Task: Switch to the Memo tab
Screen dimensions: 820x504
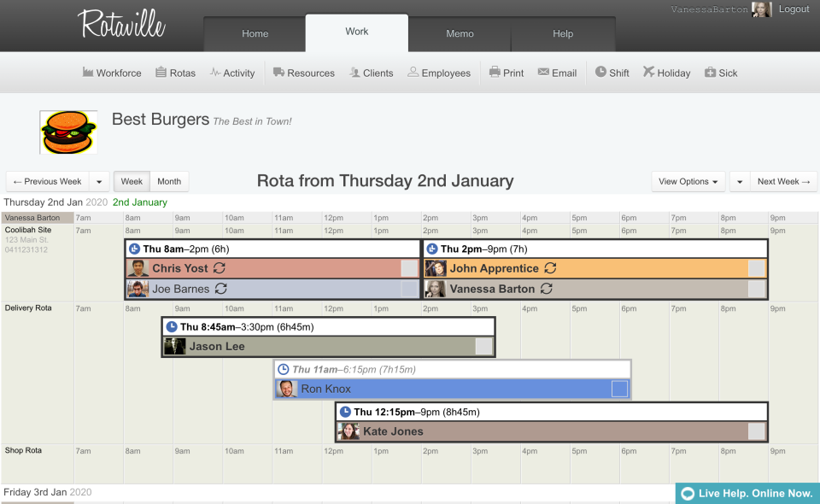Action: click(460, 34)
